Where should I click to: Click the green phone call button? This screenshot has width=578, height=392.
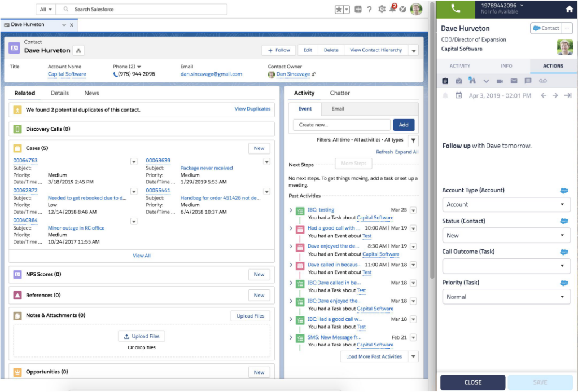point(456,9)
